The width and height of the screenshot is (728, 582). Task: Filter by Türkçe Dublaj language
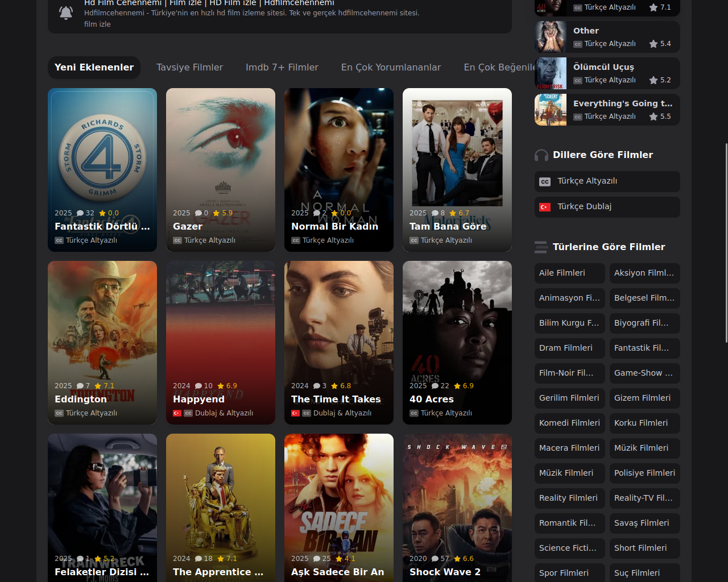coord(607,207)
